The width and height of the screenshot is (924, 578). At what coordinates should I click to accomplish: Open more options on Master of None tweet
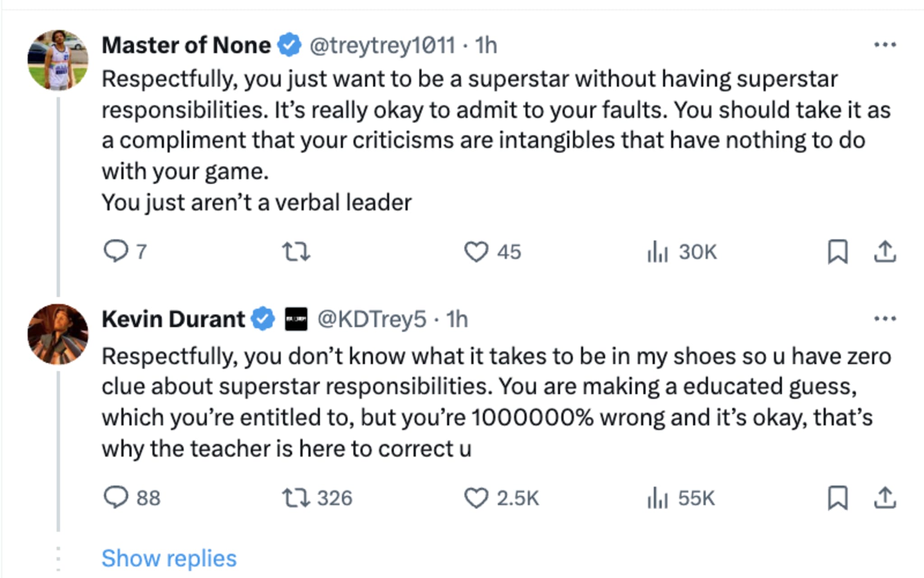(885, 45)
